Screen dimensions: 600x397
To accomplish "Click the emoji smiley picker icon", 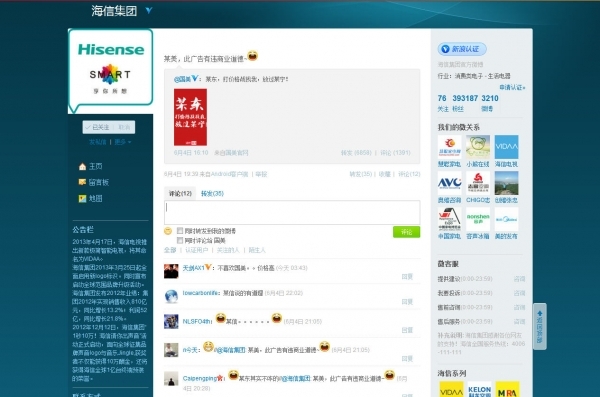I will click(168, 231).
